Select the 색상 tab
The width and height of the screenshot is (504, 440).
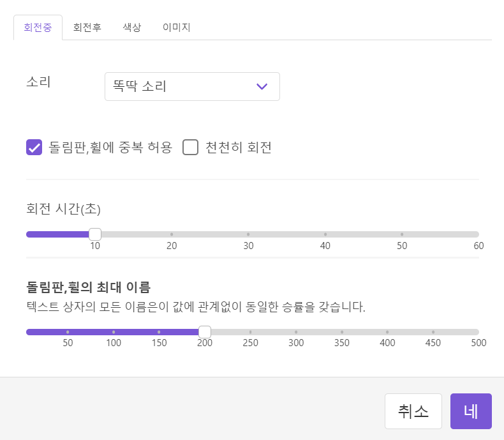(132, 27)
